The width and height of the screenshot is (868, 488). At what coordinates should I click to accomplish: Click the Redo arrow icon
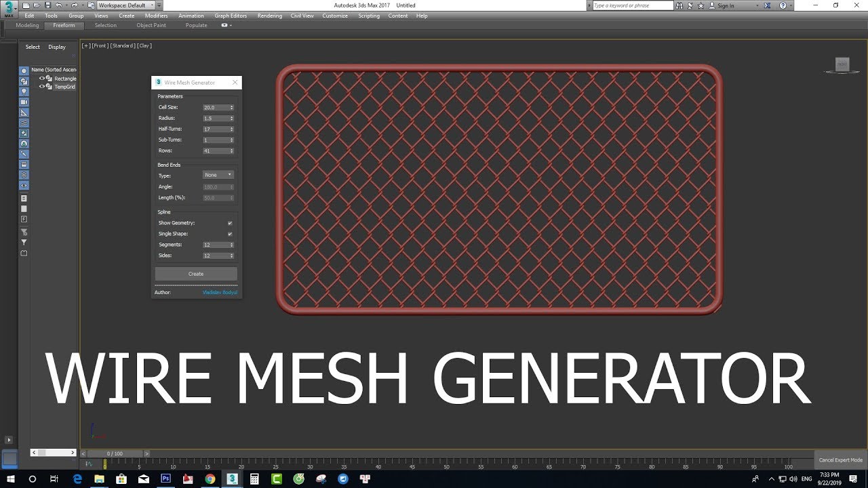[x=75, y=5]
